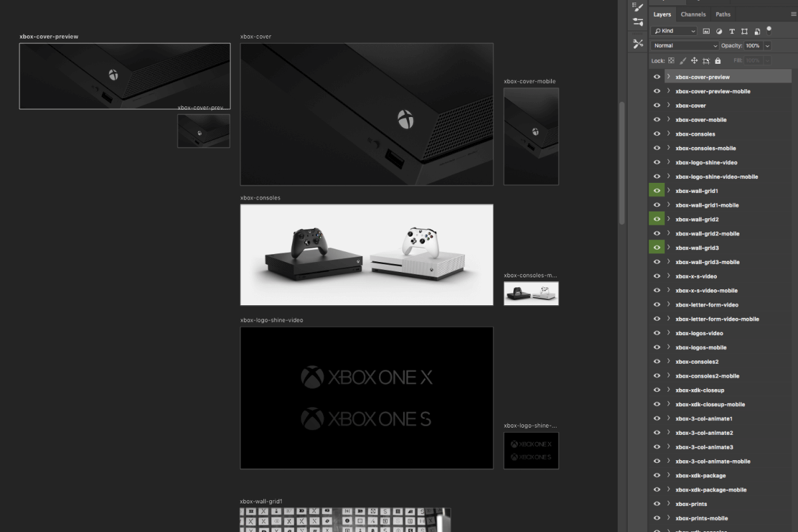
Task: Expand the xbox-consoles2 layer group
Action: click(x=668, y=362)
